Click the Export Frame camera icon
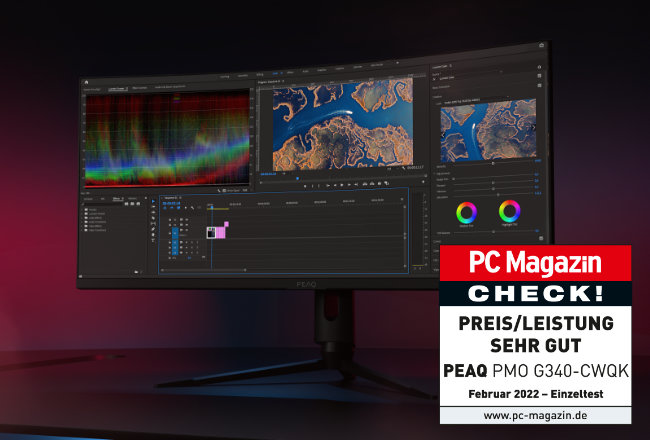The width and height of the screenshot is (650, 440). (379, 184)
